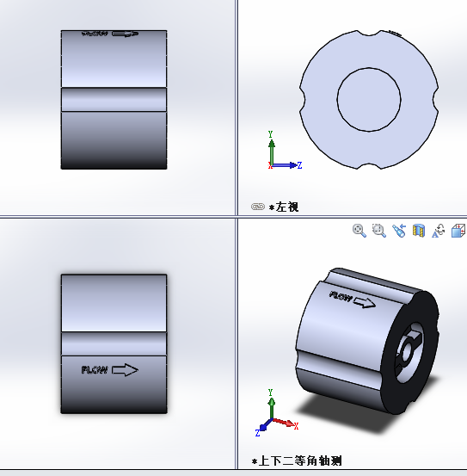Image resolution: width=467 pixels, height=476 pixels.
Task: Open the Dynamic Annotation Views icon
Action: 439,231
